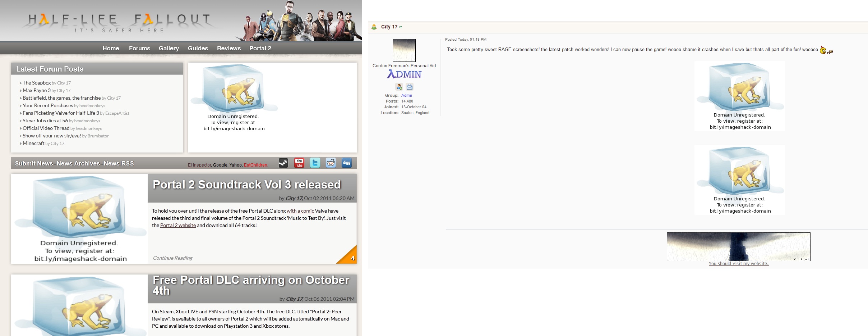Click the laughing emoticon in the post
This screenshot has width=868, height=336.
(x=826, y=50)
